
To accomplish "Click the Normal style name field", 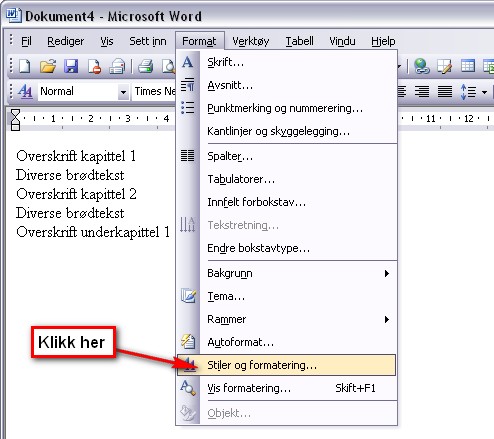I will (x=78, y=91).
